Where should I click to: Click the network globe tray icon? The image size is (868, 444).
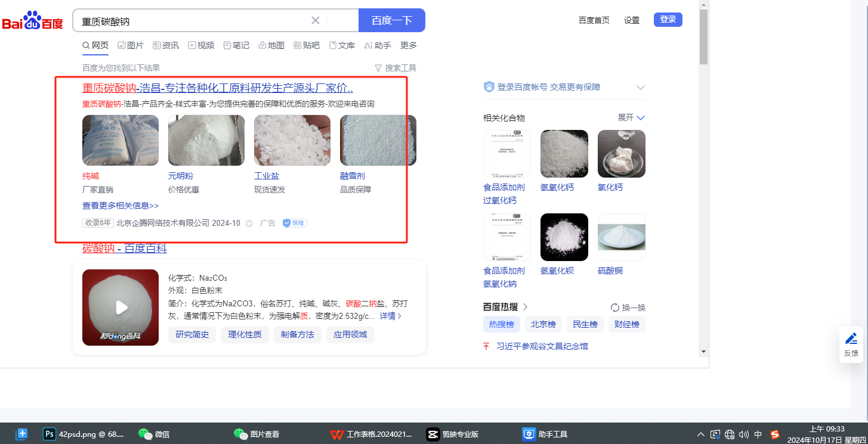click(730, 434)
